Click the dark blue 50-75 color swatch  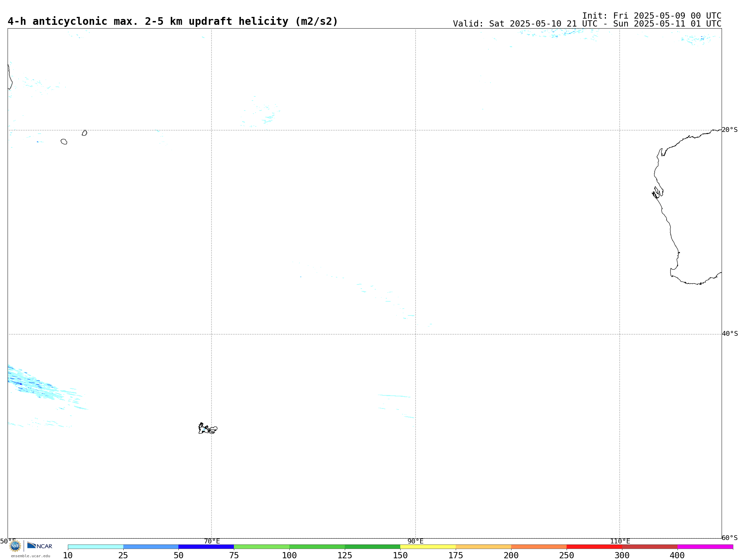[x=206, y=547]
